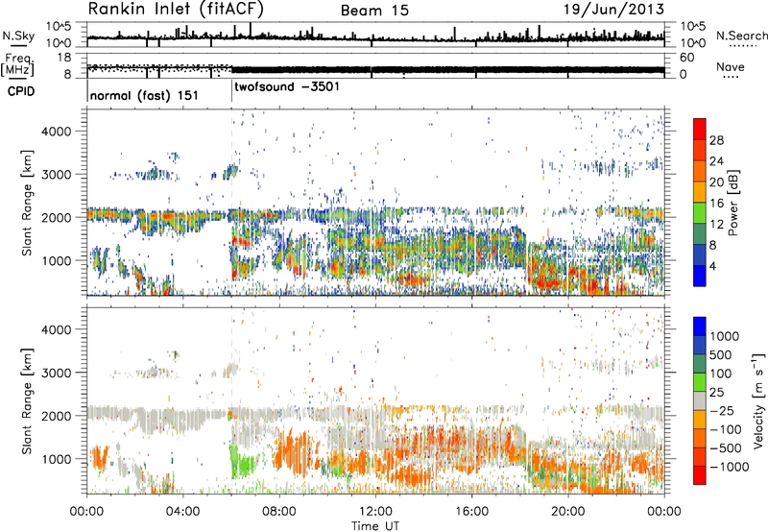Click the '1000' tick on the velocity scale

724,336
